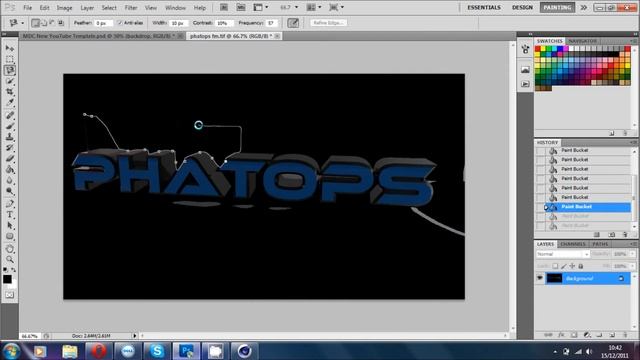Click the Add layer mask icon
This screenshot has width=640, height=360.
tap(574, 335)
